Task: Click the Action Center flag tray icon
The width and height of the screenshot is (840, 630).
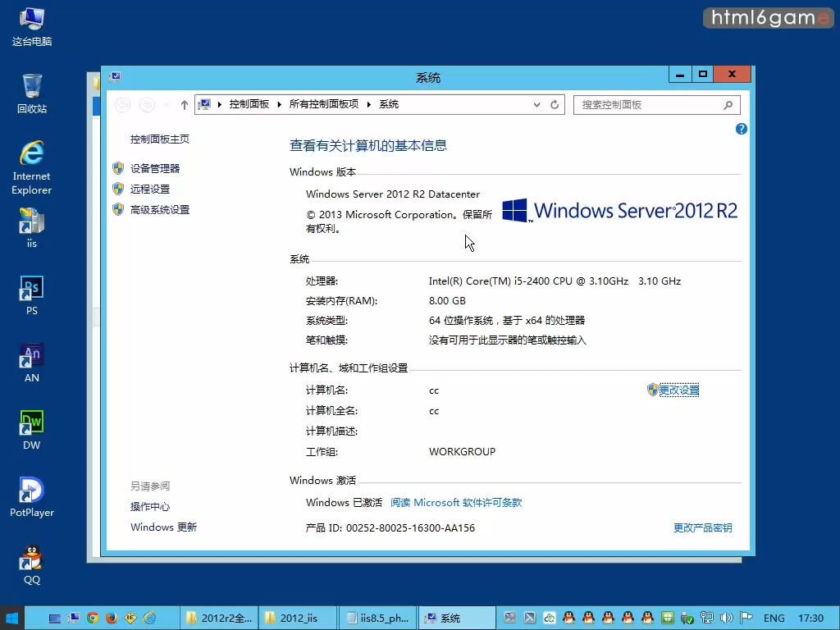Action: coord(746,619)
